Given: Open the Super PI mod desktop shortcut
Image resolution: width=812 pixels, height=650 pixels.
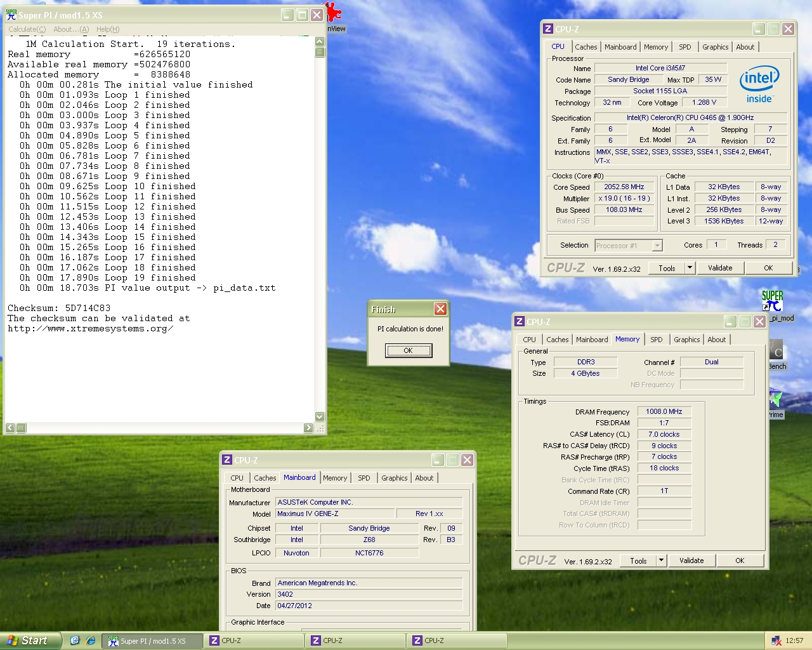Looking at the screenshot, I should coord(773,301).
